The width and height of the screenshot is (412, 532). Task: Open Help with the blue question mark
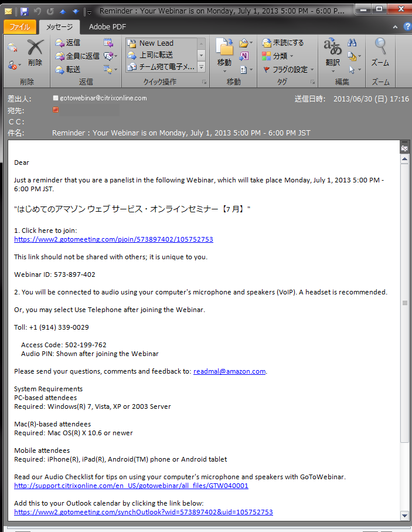point(407,27)
